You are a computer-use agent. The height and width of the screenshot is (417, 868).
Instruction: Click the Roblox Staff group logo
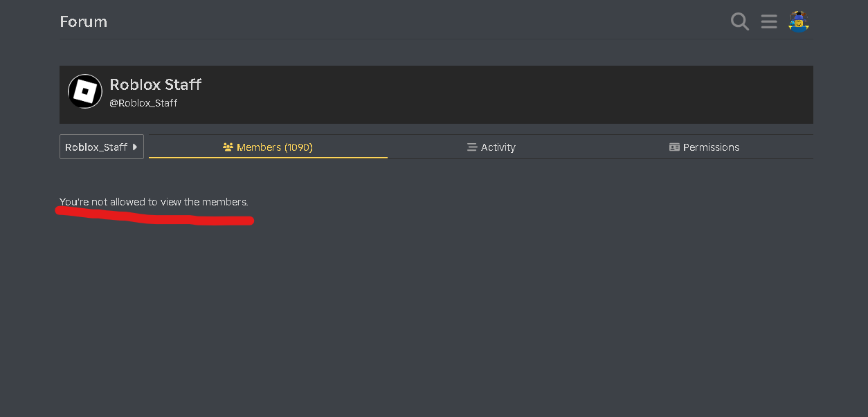point(85,91)
